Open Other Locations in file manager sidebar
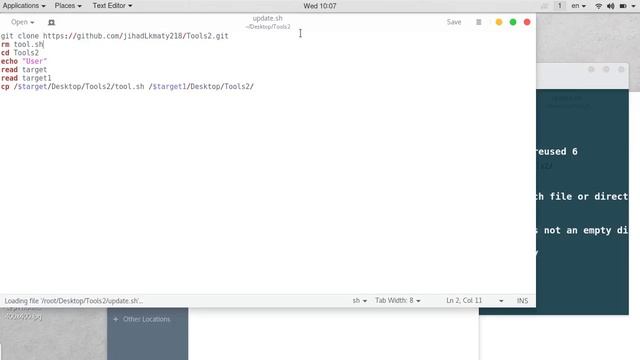Image resolution: width=640 pixels, height=360 pixels. pos(146,319)
